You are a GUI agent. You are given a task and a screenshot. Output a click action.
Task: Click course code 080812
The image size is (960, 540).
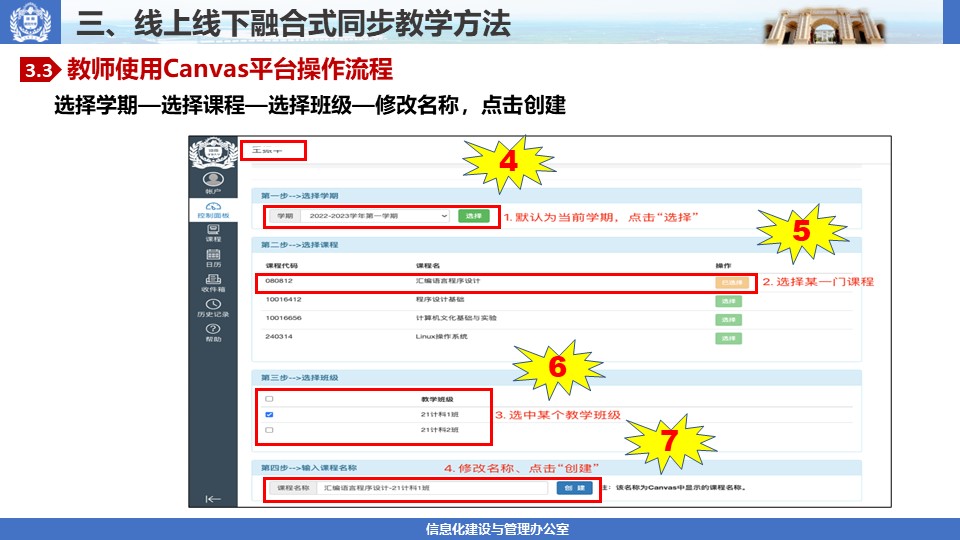(x=279, y=280)
